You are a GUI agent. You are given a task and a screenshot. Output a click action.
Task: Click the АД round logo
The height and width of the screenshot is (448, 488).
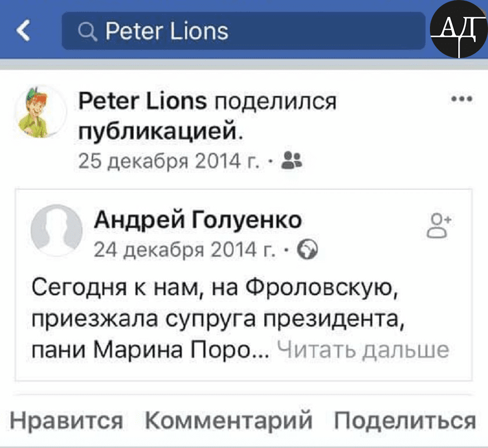pos(458,30)
